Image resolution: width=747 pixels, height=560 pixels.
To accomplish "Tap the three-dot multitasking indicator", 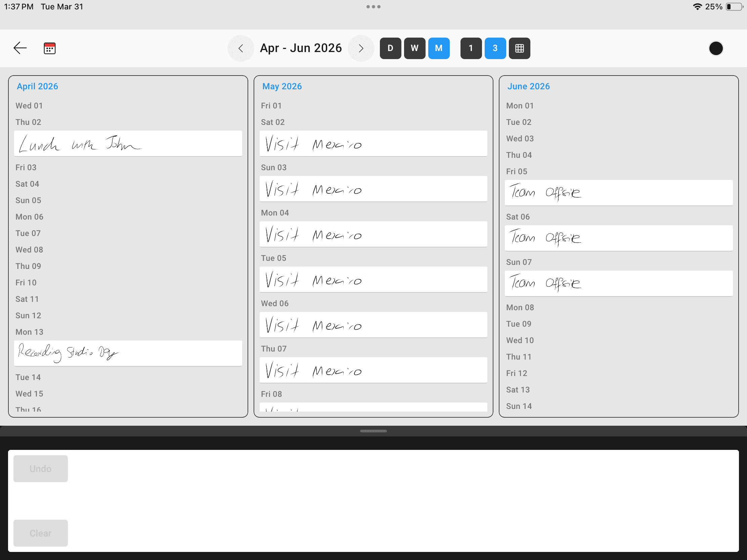I will pyautogui.click(x=373, y=7).
